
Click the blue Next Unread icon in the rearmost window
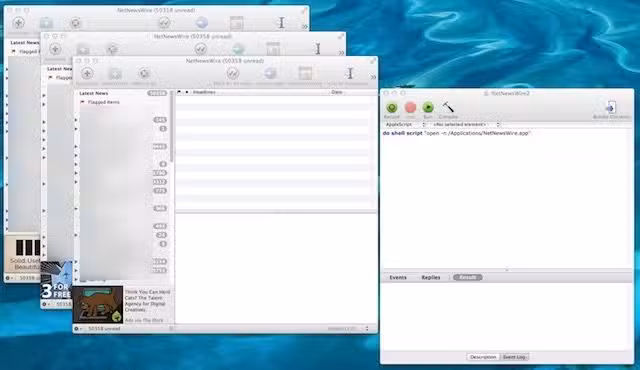coord(202,23)
